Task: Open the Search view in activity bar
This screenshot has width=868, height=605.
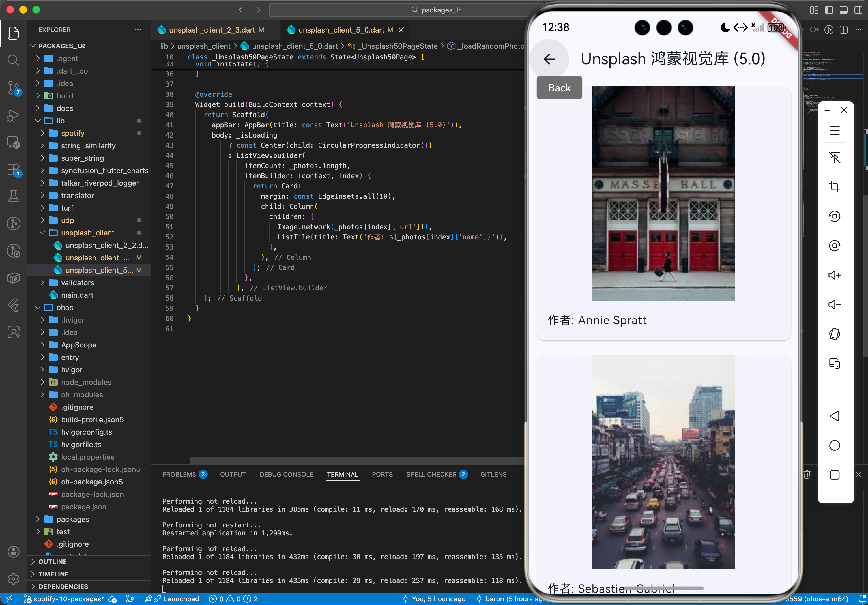Action: 14,60
